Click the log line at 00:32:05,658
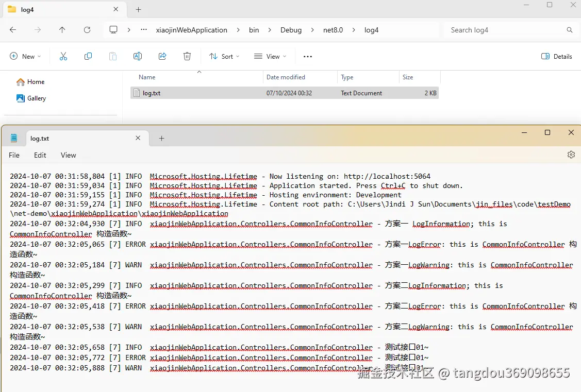Viewport: 581px width, 392px height. (219, 347)
